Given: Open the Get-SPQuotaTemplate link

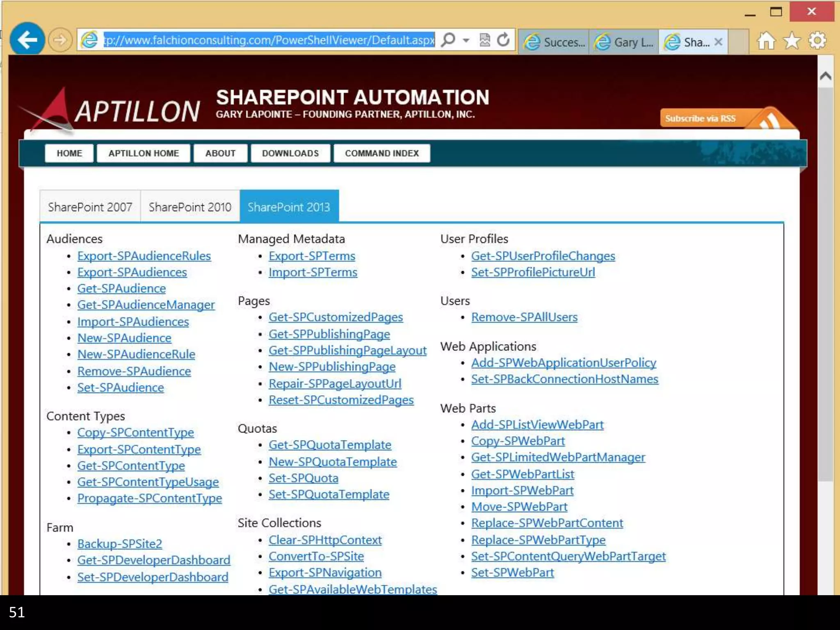Looking at the screenshot, I should [x=330, y=445].
